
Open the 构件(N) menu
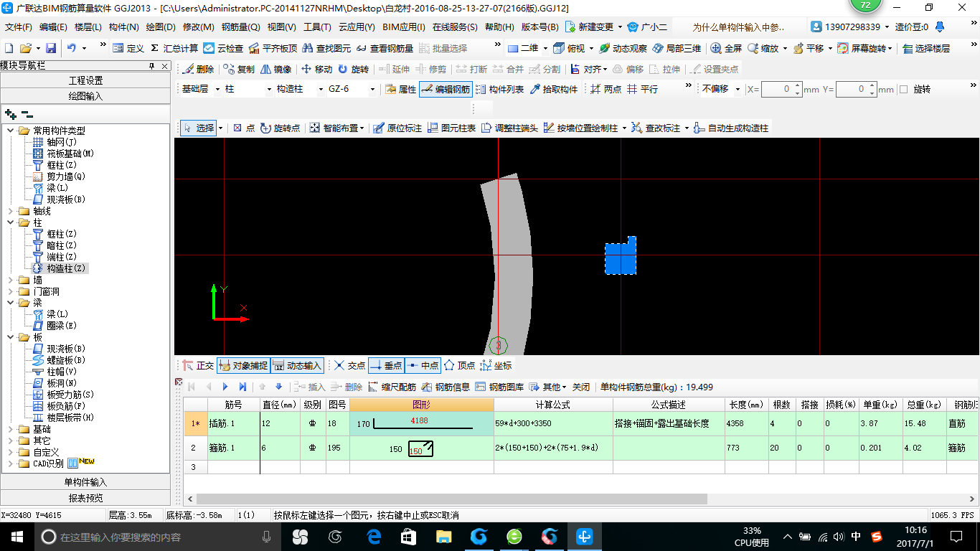pos(123,27)
